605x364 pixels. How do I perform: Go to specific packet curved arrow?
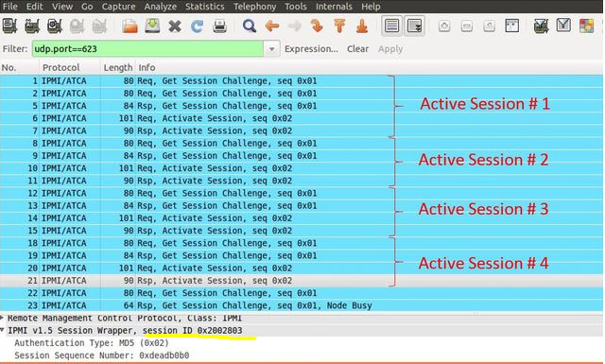(317, 26)
